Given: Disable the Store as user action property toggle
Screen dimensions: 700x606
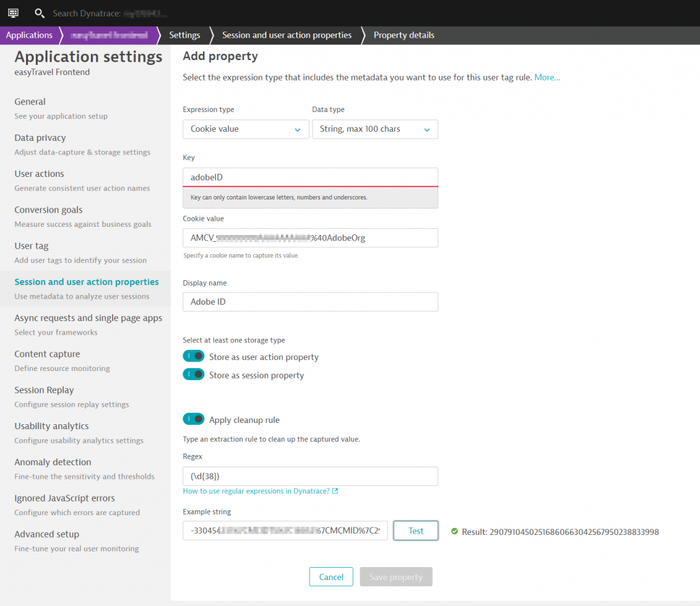Looking at the screenshot, I should coord(192,356).
